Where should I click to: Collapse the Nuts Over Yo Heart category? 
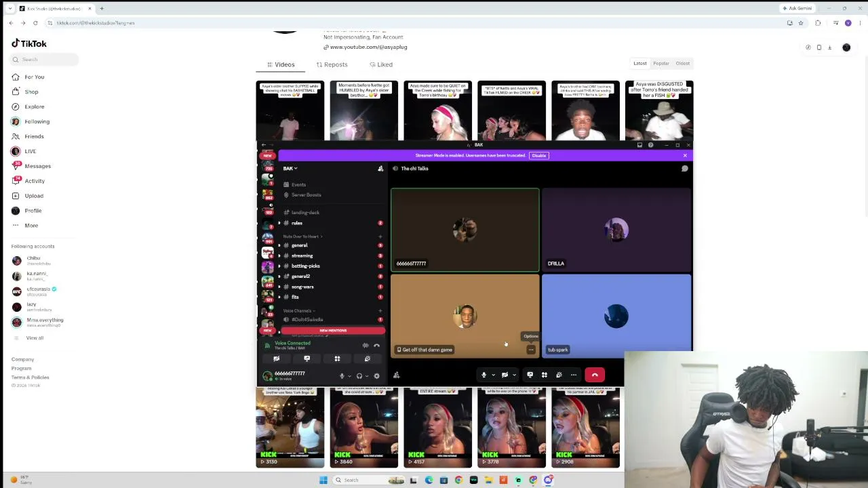(302, 237)
